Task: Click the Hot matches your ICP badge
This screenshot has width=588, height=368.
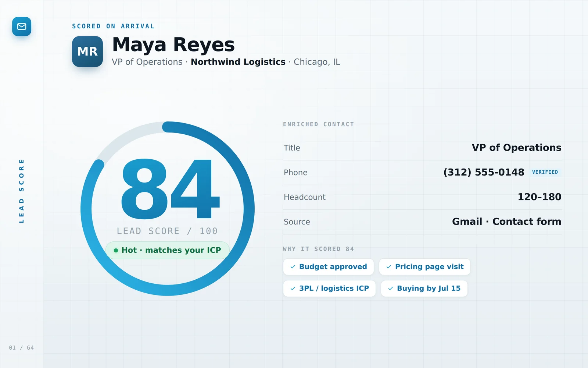Action: point(168,250)
